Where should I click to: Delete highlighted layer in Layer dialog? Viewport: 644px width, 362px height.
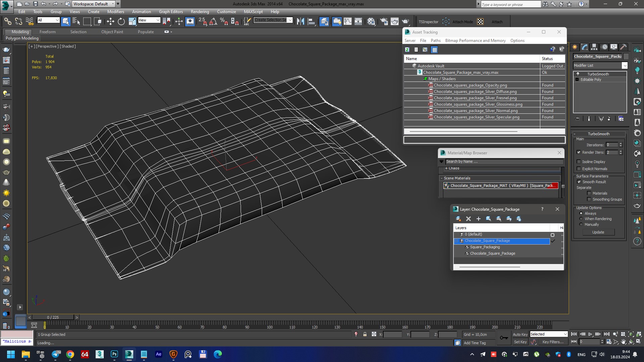coord(468,219)
